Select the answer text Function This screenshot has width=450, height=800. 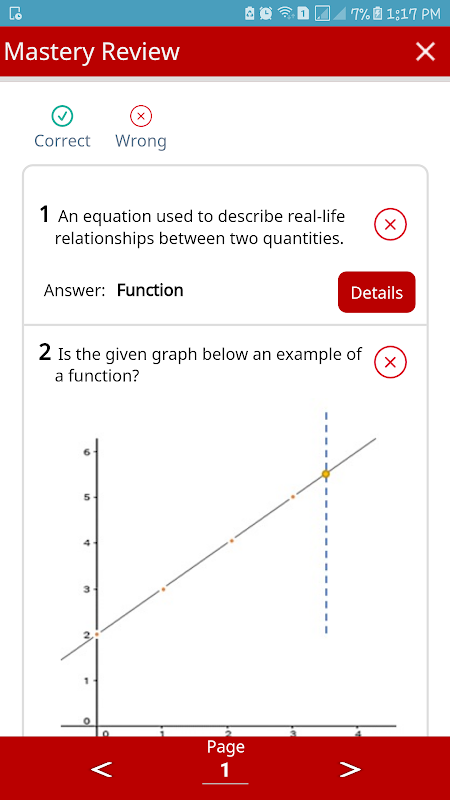[x=150, y=290]
